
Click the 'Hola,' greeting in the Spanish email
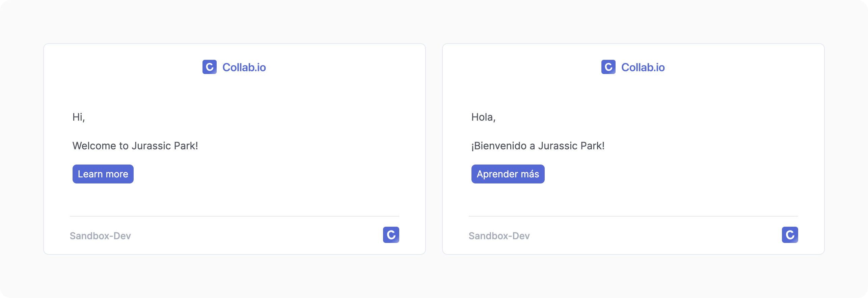tap(483, 117)
